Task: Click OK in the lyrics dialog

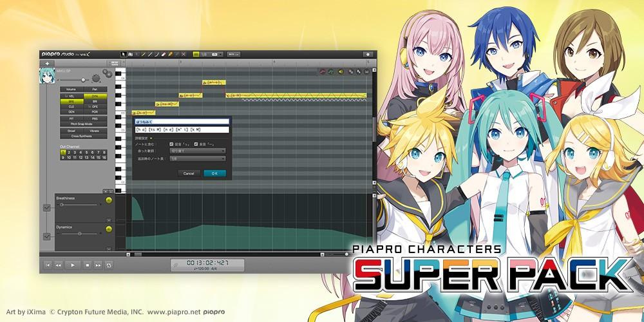Action: [x=214, y=173]
